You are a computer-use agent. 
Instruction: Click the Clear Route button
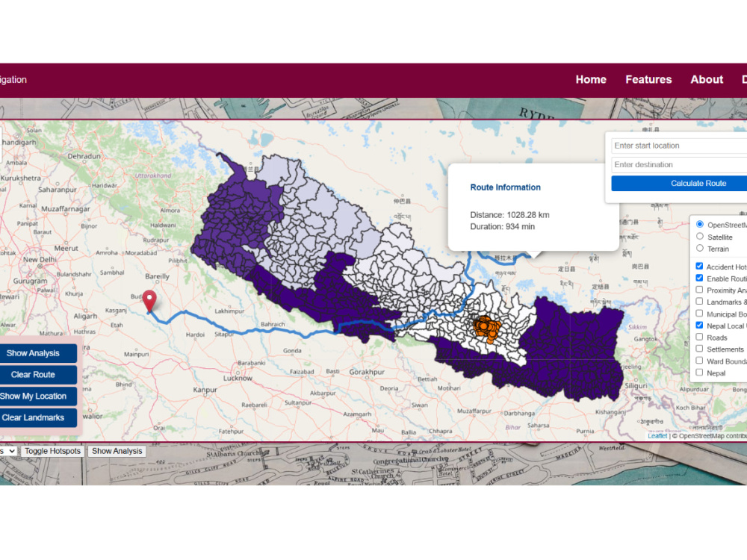pos(37,375)
